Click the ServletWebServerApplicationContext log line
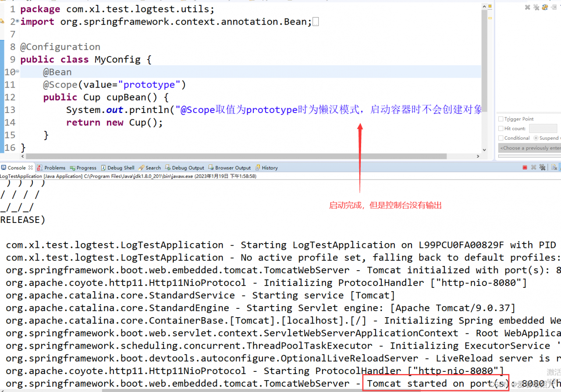Viewport: 561px width, 392px height. point(283,333)
